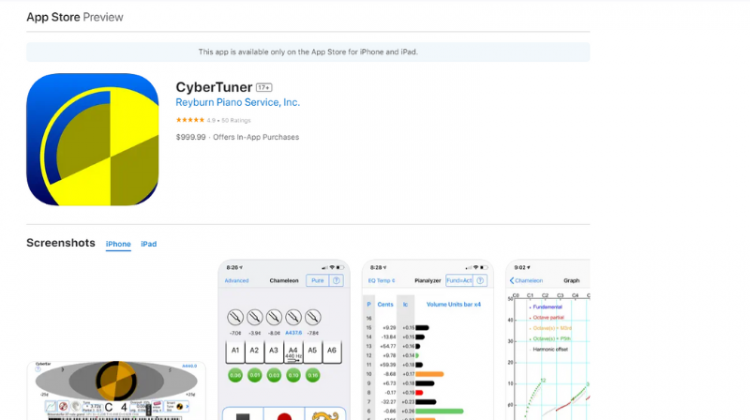
Task: Click the help icon beside Pure button
Action: tap(336, 281)
